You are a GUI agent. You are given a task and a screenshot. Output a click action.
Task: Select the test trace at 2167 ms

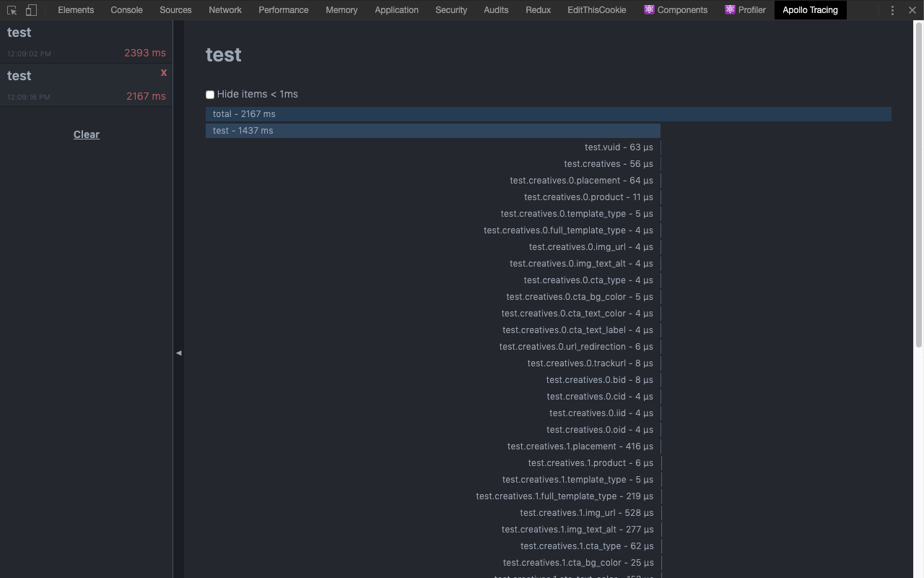[87, 85]
